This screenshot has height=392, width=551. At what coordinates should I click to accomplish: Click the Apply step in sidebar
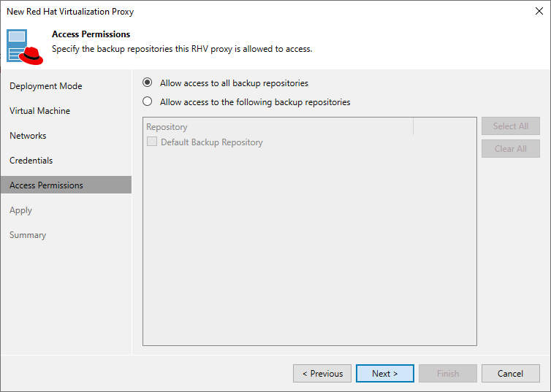[x=21, y=210]
